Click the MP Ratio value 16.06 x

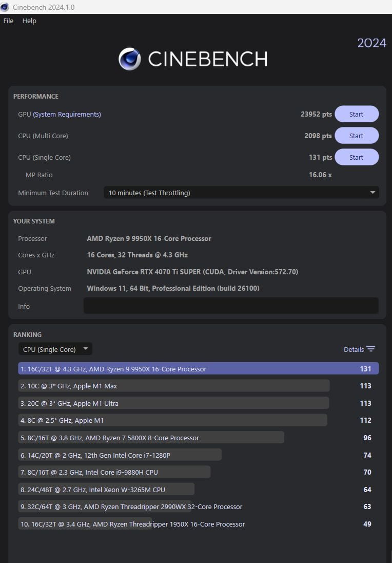(320, 175)
